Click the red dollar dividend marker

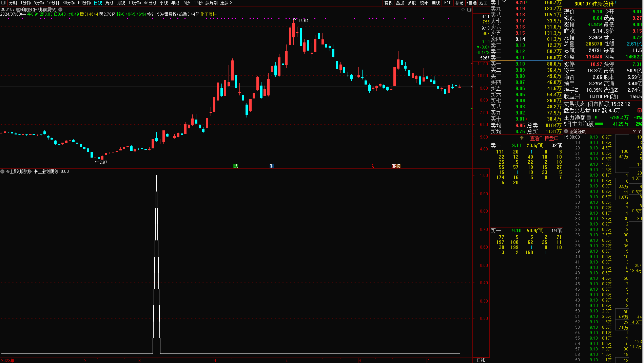(372, 166)
